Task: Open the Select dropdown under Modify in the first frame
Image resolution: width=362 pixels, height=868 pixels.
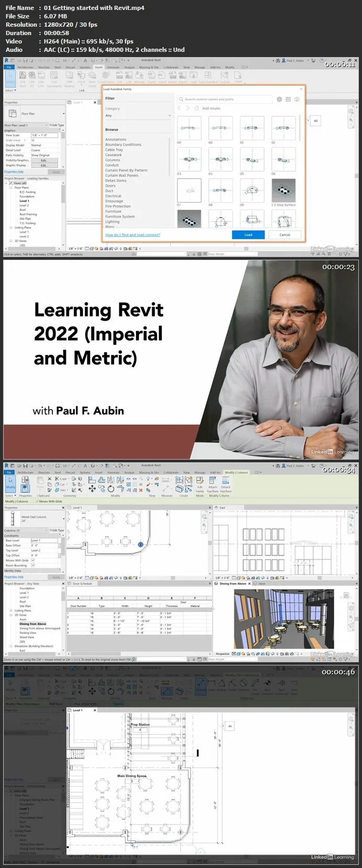Action: [10, 91]
